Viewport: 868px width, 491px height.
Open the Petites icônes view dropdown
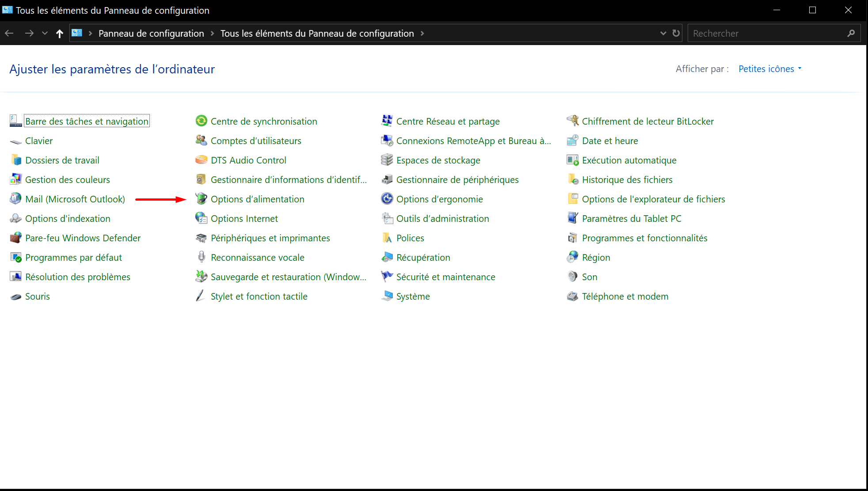pos(770,69)
